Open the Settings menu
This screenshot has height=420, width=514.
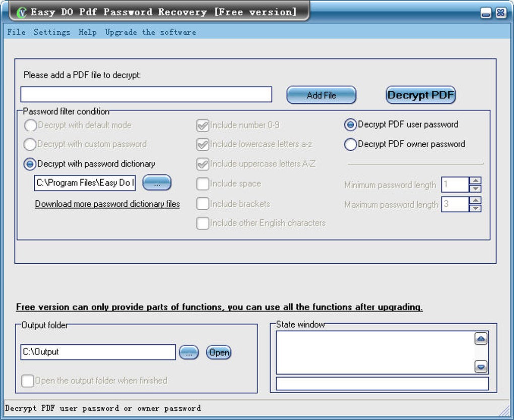[x=52, y=32]
